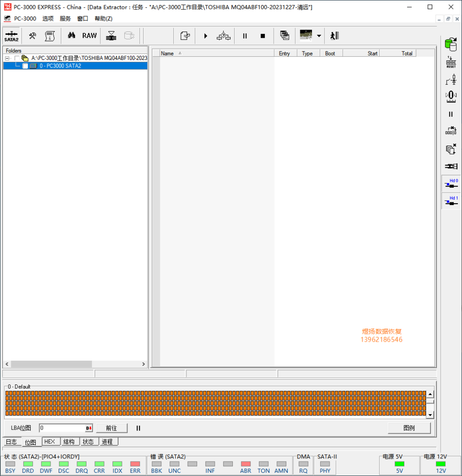This screenshot has width=462, height=476.
Task: Click the 图例 legend button
Action: 409,428
